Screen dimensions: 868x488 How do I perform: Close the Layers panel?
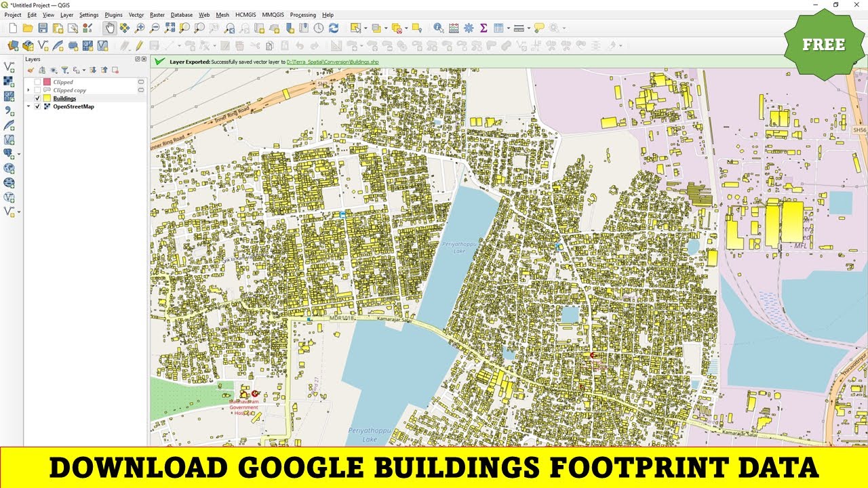(144, 59)
